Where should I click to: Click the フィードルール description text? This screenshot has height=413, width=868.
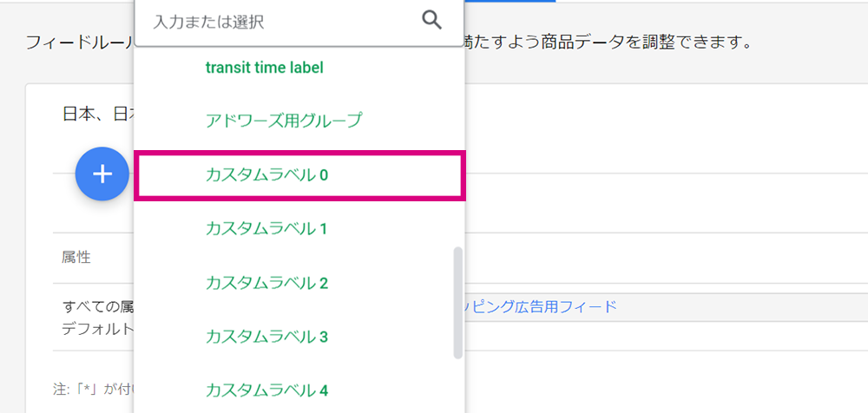[x=80, y=43]
